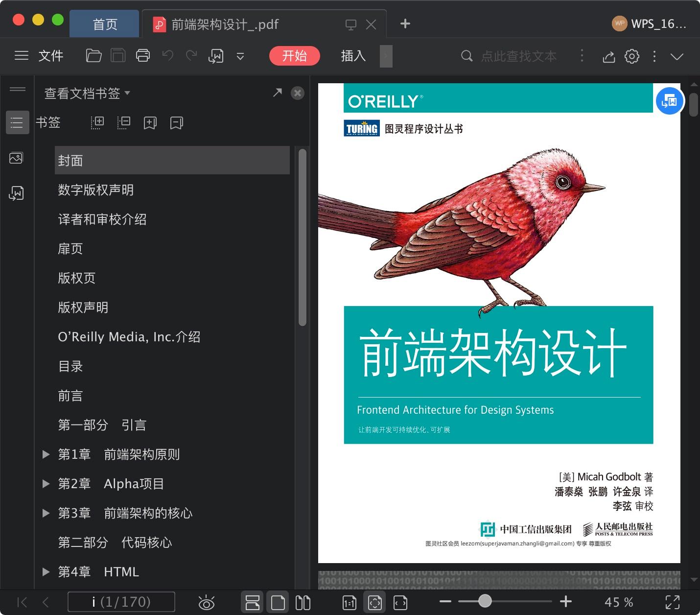Image resolution: width=700 pixels, height=615 pixels.
Task: Open the O'Reilly Media, Inc.介绍 bookmark
Action: 129,337
